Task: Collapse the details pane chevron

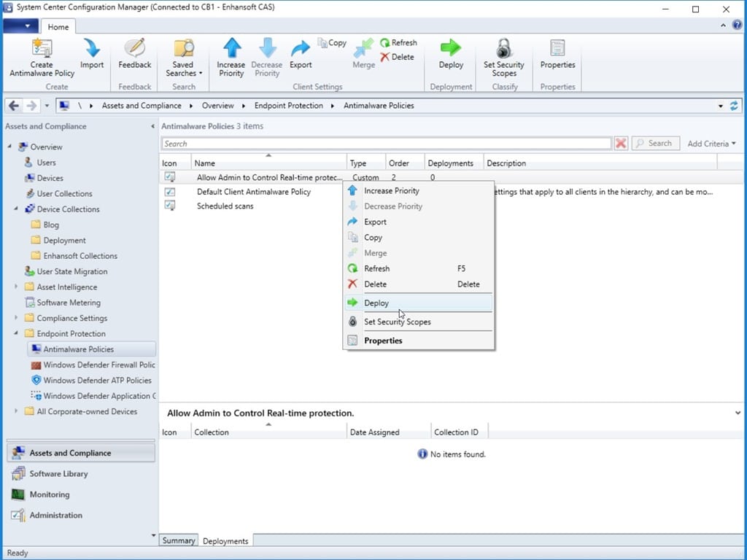Action: [x=738, y=413]
